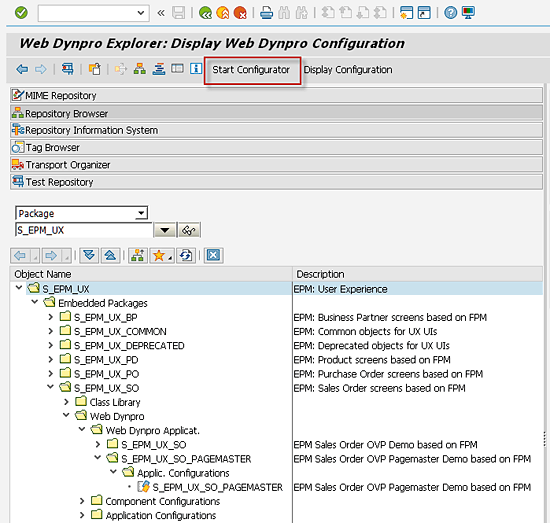Click the Save disk icon
Viewport: 550px width, 523px height.
[x=179, y=13]
